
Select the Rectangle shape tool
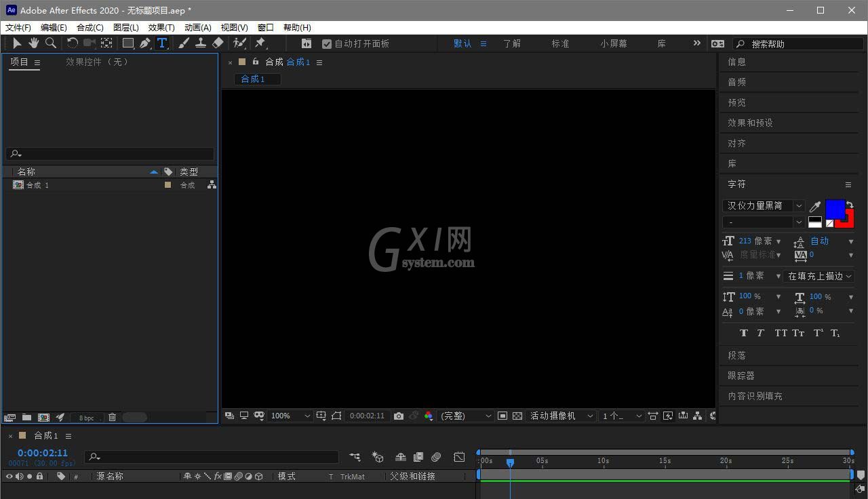(127, 43)
